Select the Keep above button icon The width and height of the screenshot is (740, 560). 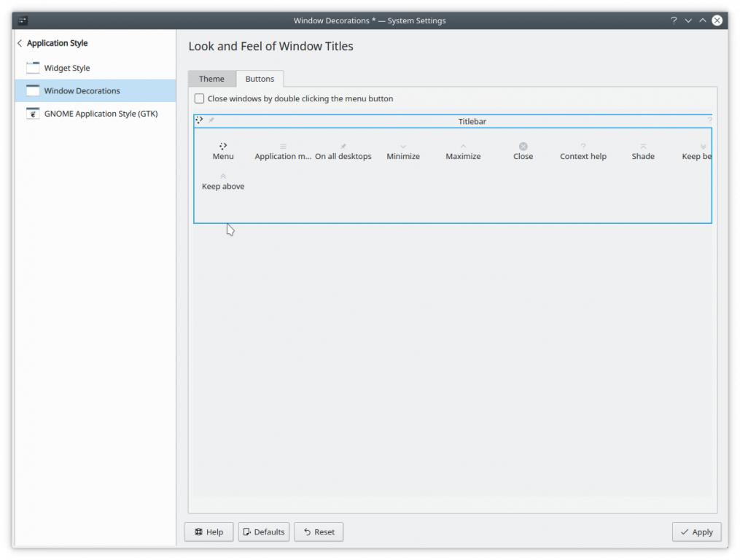tap(223, 176)
